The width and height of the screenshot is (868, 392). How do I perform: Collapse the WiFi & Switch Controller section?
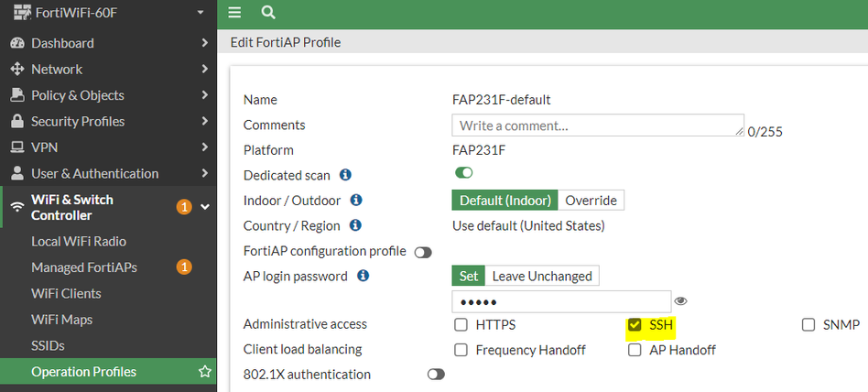pos(204,207)
